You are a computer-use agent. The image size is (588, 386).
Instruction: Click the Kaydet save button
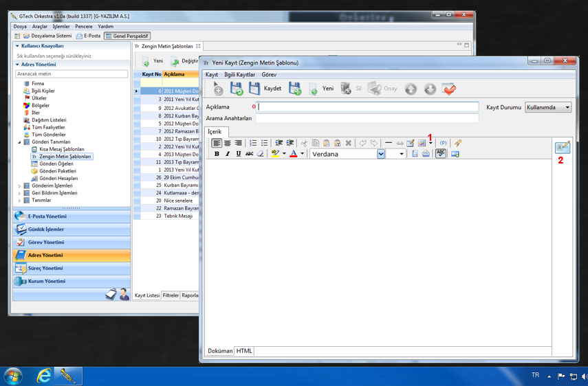[x=265, y=89]
